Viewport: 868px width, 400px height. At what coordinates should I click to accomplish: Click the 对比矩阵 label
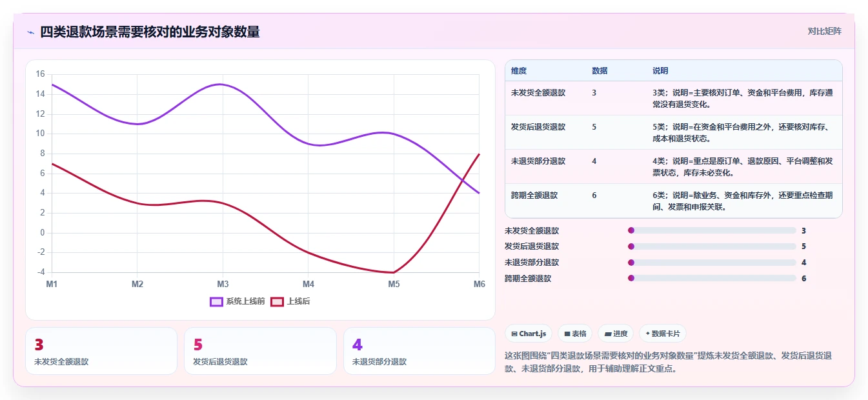[825, 31]
